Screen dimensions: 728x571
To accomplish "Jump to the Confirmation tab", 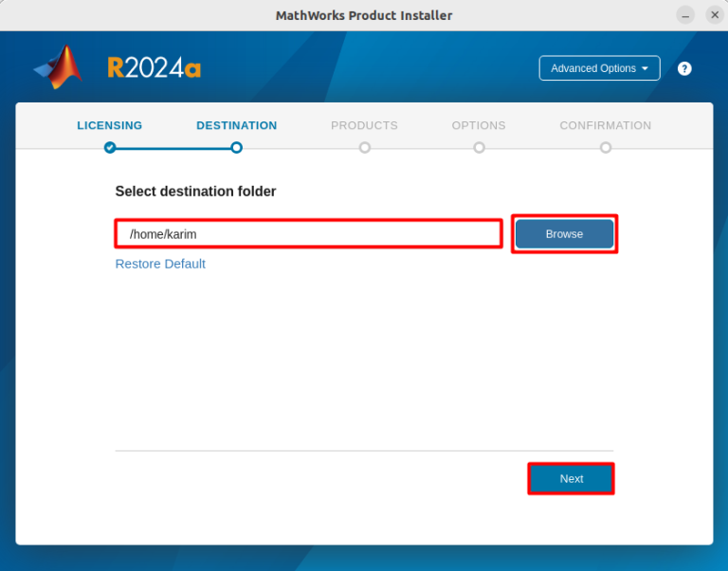I will click(x=605, y=125).
